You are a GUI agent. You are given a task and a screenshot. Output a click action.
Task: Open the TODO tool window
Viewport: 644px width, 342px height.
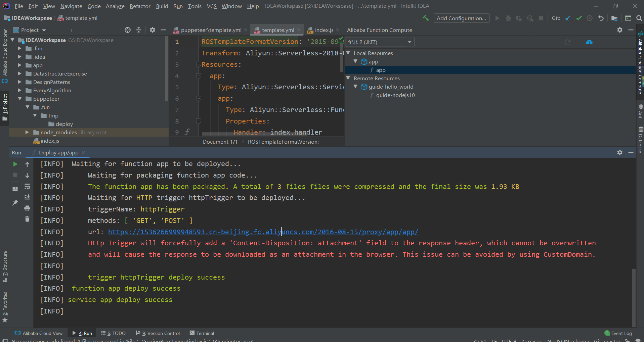[113, 333]
